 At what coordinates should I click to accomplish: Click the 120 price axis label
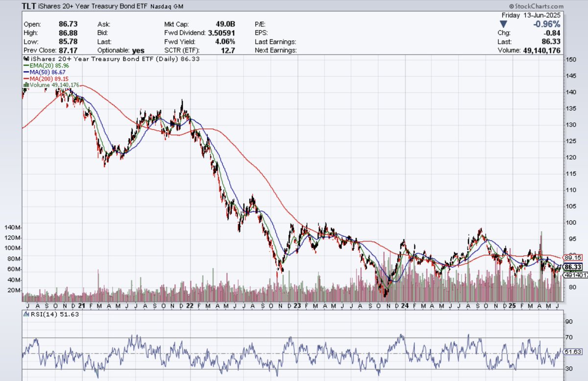pos(570,157)
